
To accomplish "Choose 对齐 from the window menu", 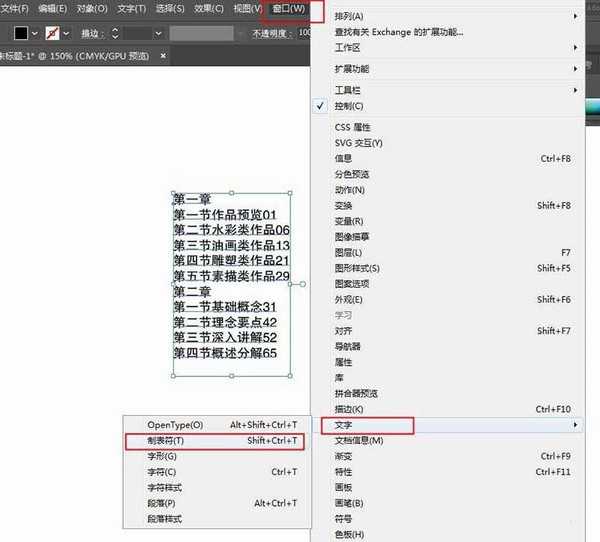I will (x=343, y=331).
